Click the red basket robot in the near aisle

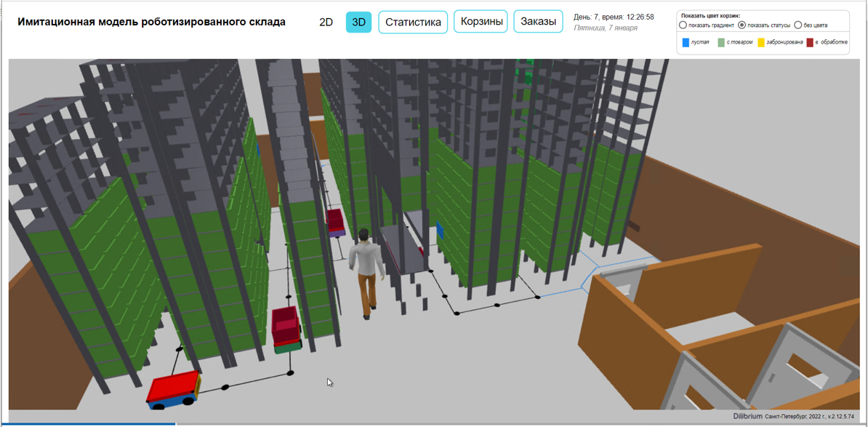[286, 329]
